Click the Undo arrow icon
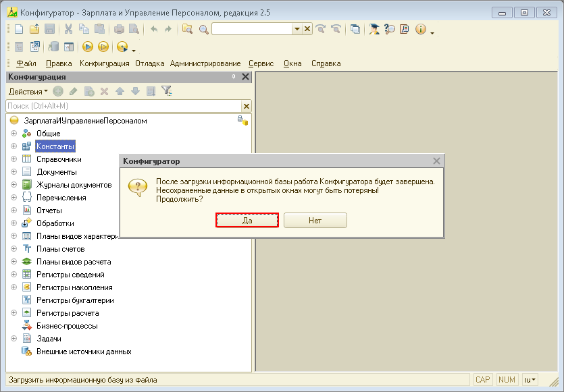The height and width of the screenshot is (392, 564). tap(154, 29)
